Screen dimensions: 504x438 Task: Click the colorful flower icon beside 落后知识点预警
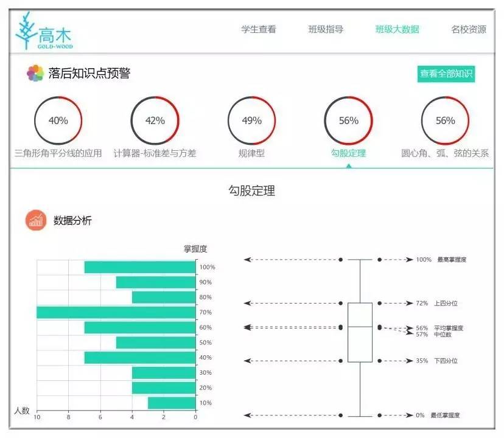tap(35, 74)
